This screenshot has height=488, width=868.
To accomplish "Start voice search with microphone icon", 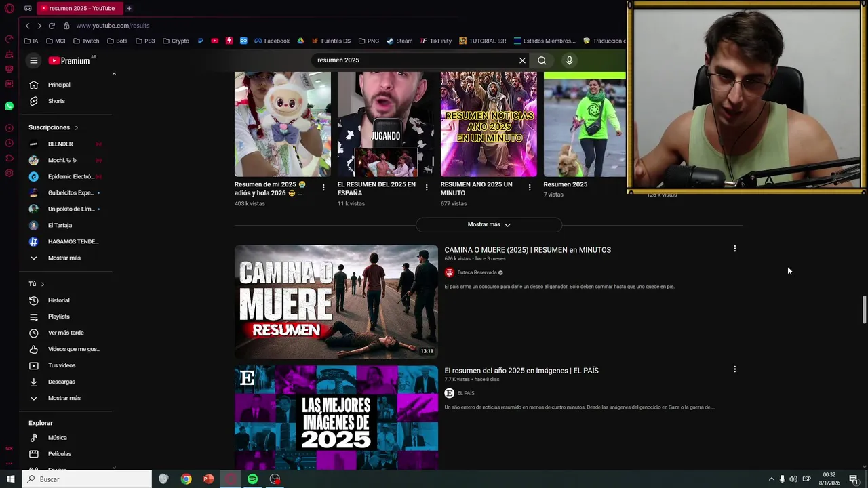I will 569,60.
